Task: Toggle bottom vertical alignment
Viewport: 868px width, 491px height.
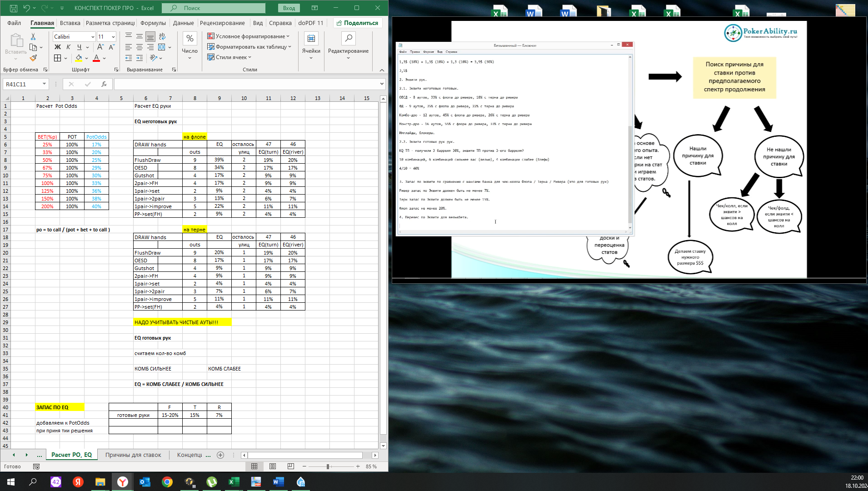Action: (150, 36)
